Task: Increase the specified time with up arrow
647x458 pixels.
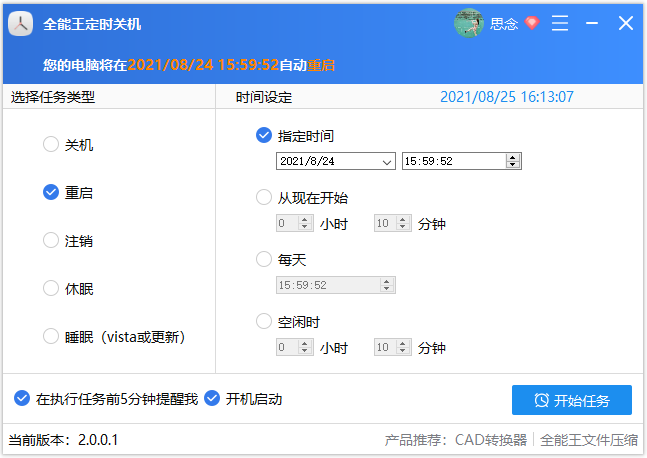Action: click(513, 157)
